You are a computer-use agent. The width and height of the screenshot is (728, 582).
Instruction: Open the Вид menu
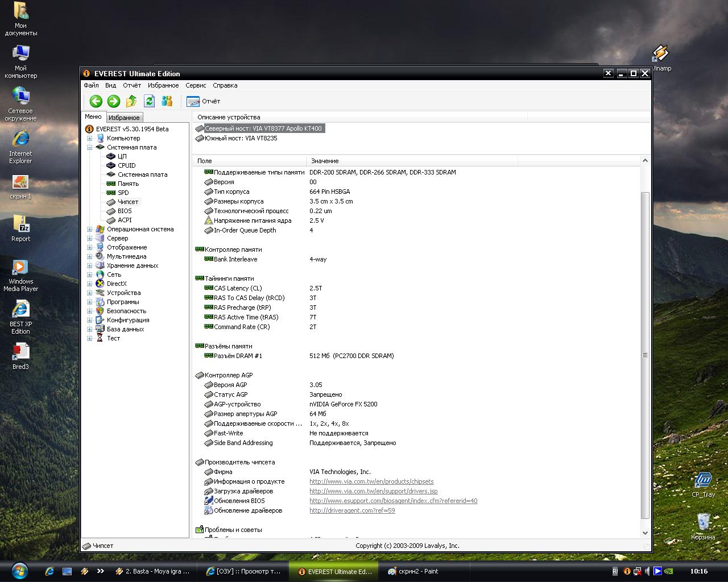click(x=110, y=85)
